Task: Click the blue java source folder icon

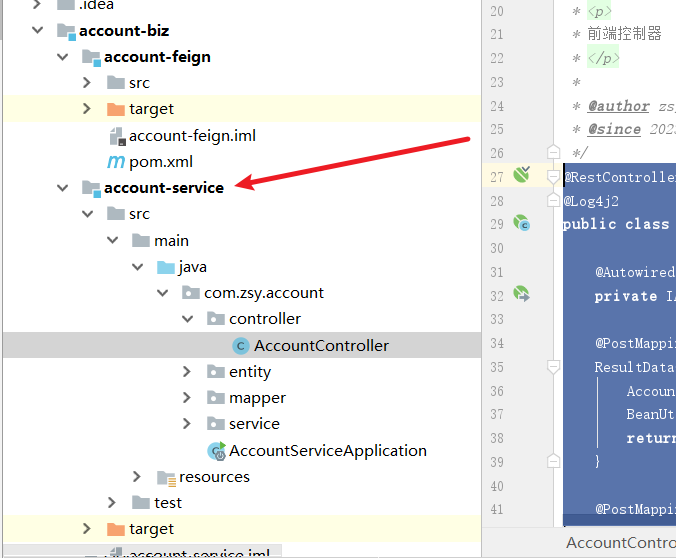Action: tap(165, 267)
